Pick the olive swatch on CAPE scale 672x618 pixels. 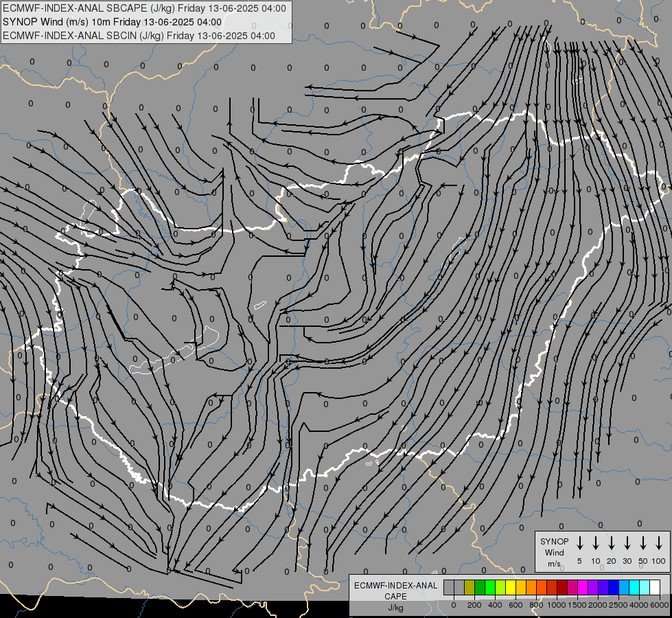(x=470, y=587)
